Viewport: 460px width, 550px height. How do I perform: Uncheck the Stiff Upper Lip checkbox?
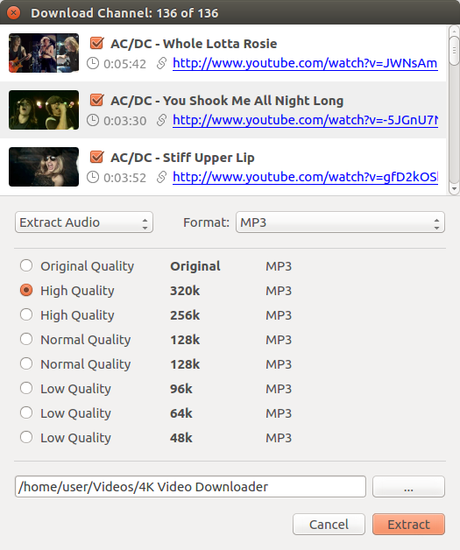point(96,157)
